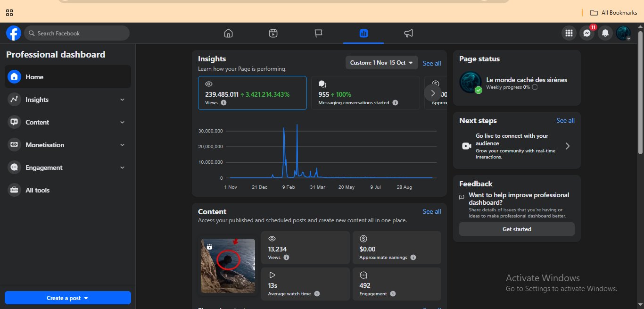Open All tools in the sidebar
Viewport: 644px width, 309px height.
(68, 190)
